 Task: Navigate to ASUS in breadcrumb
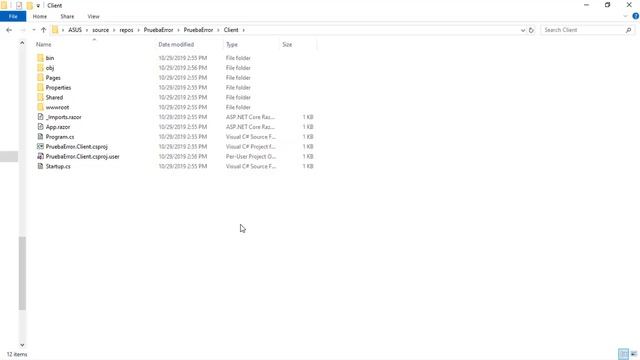click(75, 30)
